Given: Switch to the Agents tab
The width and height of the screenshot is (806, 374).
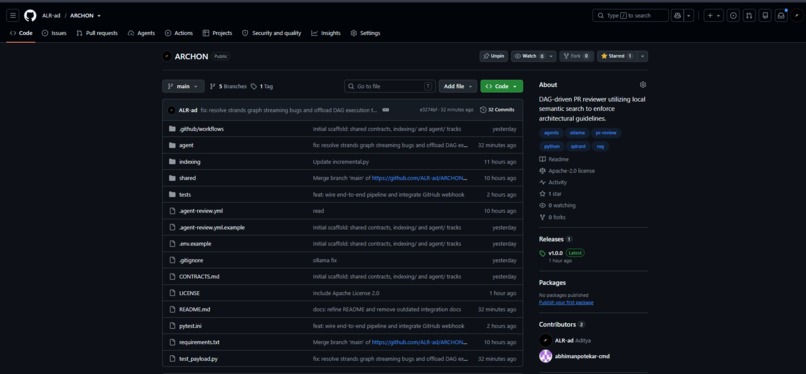Looking at the screenshot, I should pyautogui.click(x=141, y=33).
